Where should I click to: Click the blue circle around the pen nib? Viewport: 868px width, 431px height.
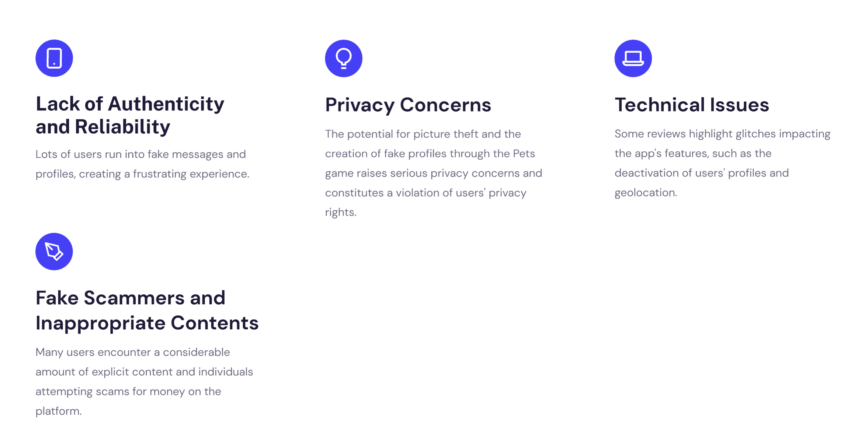(x=54, y=252)
